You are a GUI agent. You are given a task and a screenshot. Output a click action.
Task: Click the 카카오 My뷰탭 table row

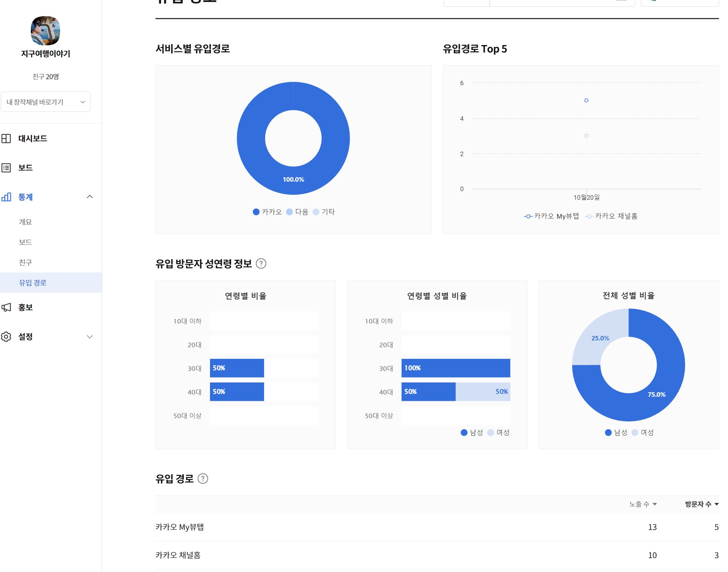(x=180, y=527)
